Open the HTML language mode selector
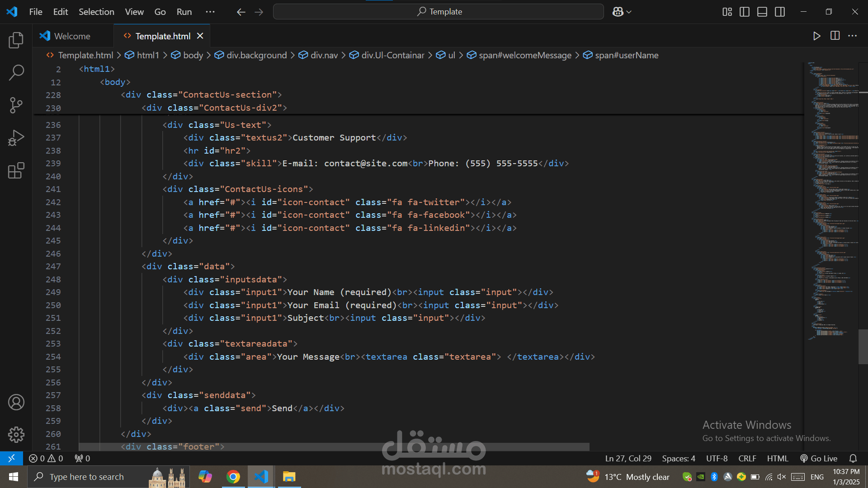The image size is (868, 488). point(777,458)
